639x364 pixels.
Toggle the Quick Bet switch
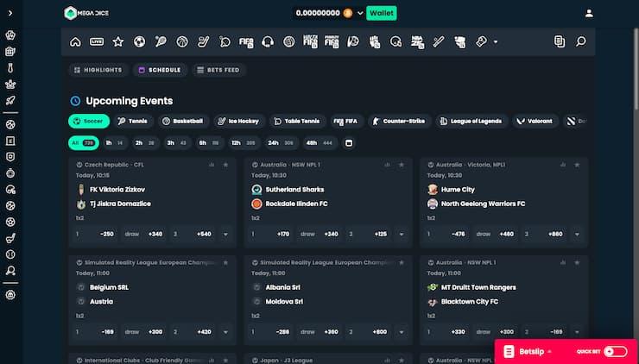coord(615,351)
